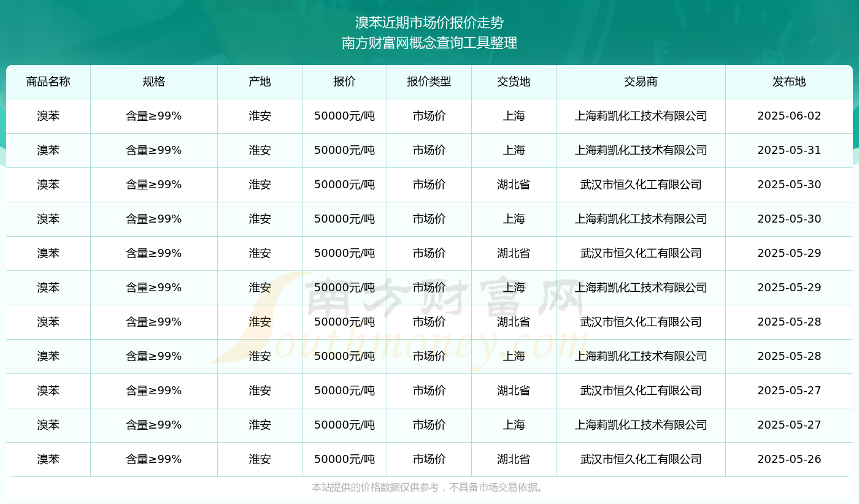Click 2025-05-29 in the 上海莉凯化工 row
Screen dimensions: 859x504
(x=790, y=288)
